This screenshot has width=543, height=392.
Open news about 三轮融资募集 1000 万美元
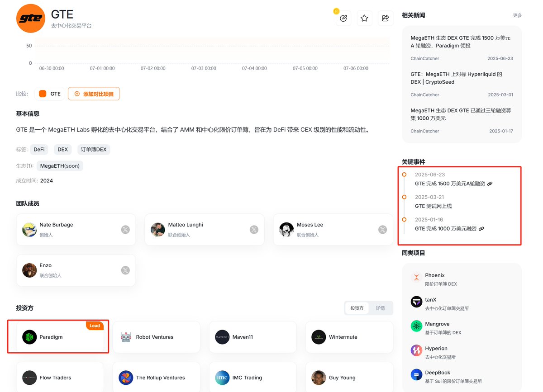(461, 114)
